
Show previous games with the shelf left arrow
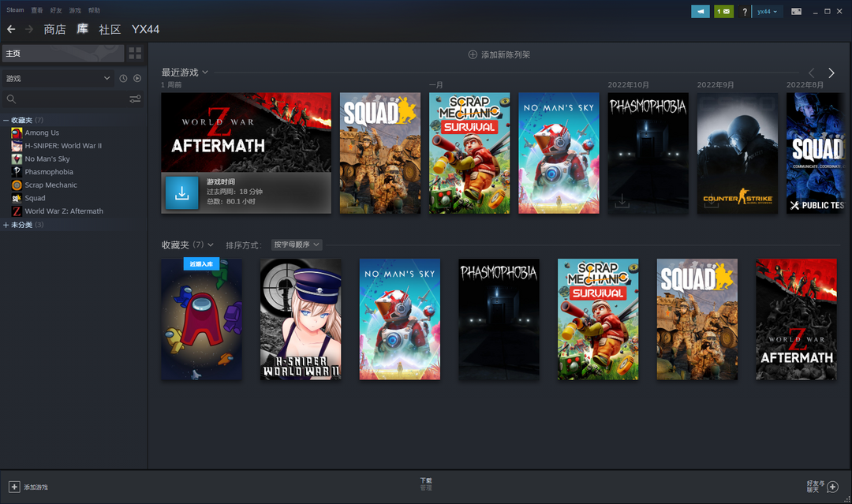click(x=812, y=73)
